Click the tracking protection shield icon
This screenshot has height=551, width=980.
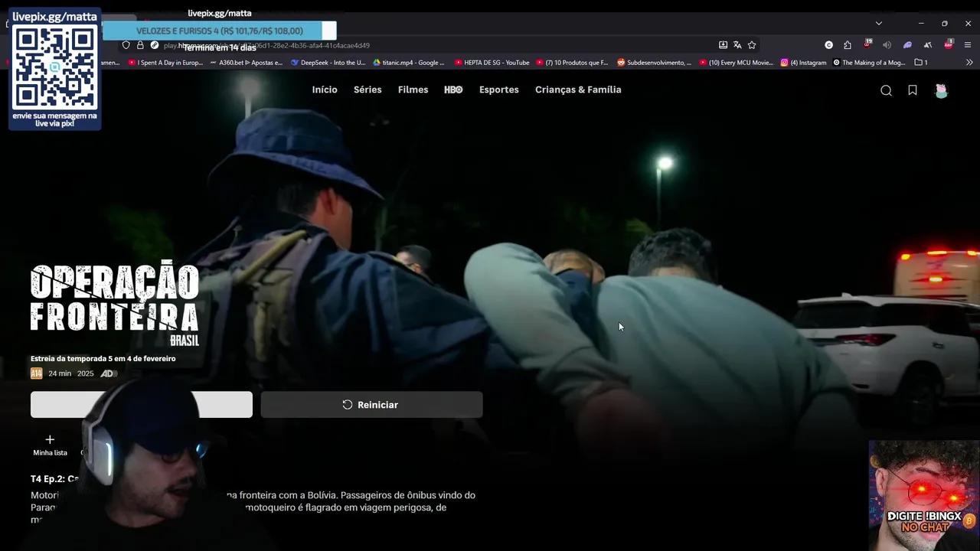click(x=126, y=45)
